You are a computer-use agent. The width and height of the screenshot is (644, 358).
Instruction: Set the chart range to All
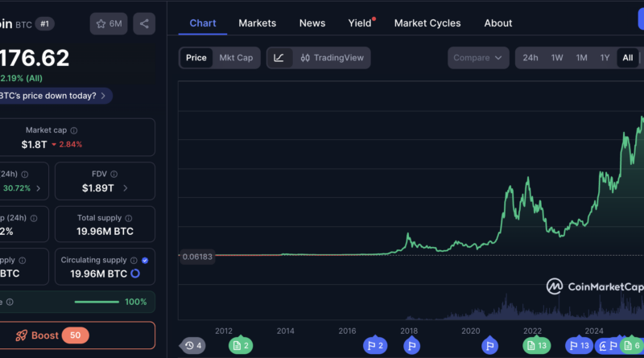pos(628,58)
